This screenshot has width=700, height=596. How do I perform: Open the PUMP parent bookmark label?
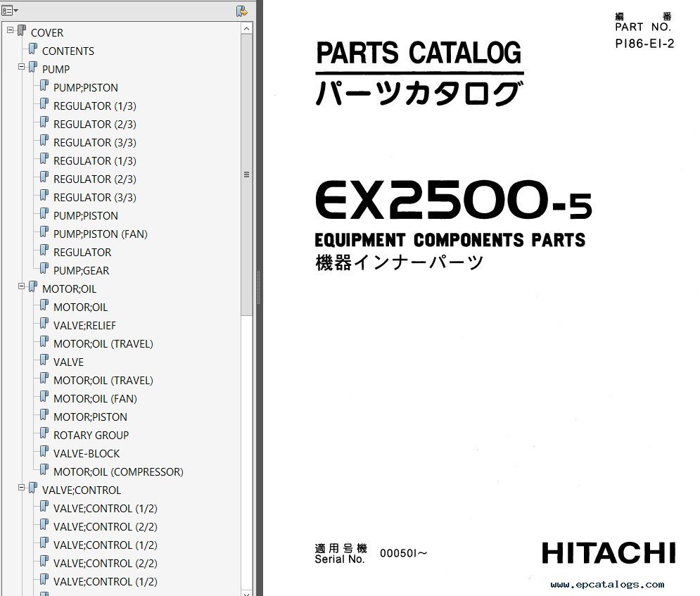pos(56,69)
